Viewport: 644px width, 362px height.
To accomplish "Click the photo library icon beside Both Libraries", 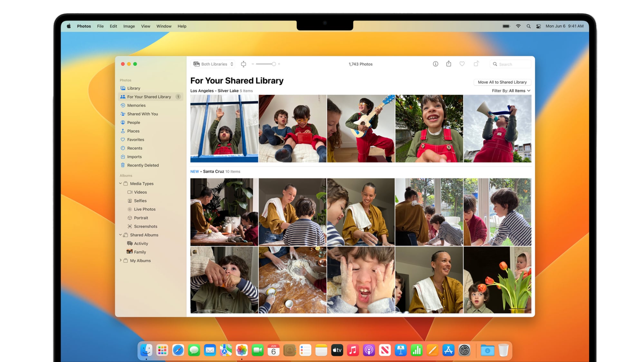I will [x=196, y=64].
